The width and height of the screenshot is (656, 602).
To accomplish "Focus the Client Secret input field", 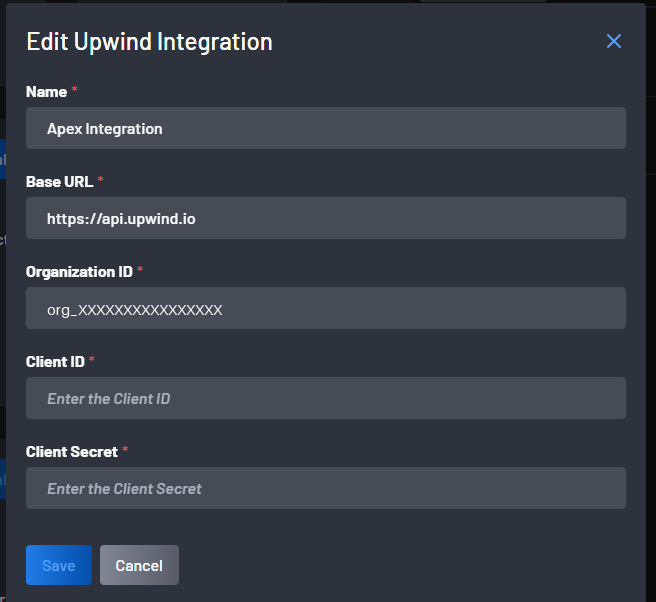I will (x=325, y=488).
